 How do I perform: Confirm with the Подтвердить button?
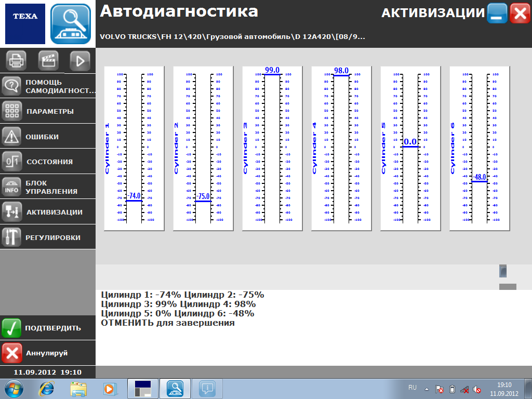click(x=48, y=328)
